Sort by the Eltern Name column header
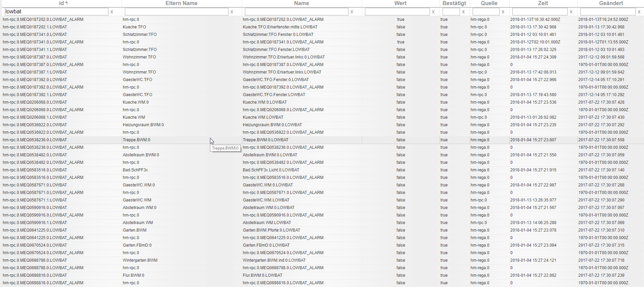The height and width of the screenshot is (287, 644). click(x=181, y=3)
